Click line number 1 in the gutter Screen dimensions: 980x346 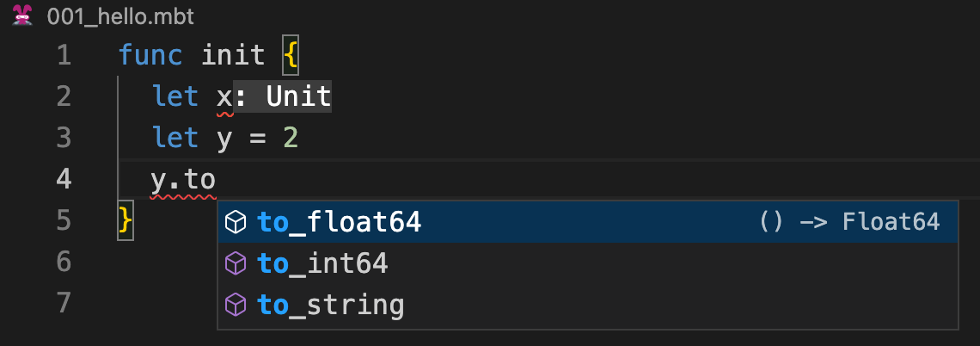click(x=63, y=57)
